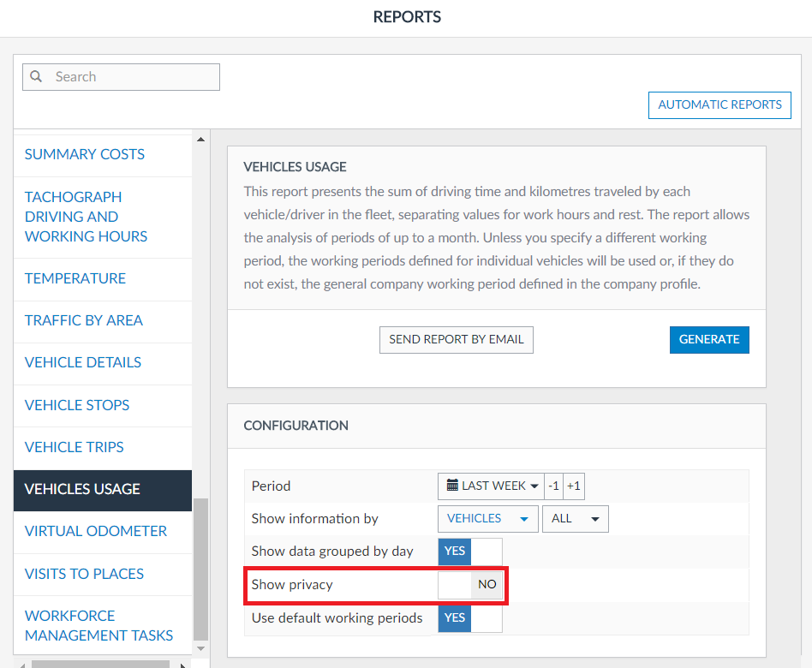Screen dimensions: 812x668
Task: Open AUTOMATIC REPORTS
Action: pos(719,105)
